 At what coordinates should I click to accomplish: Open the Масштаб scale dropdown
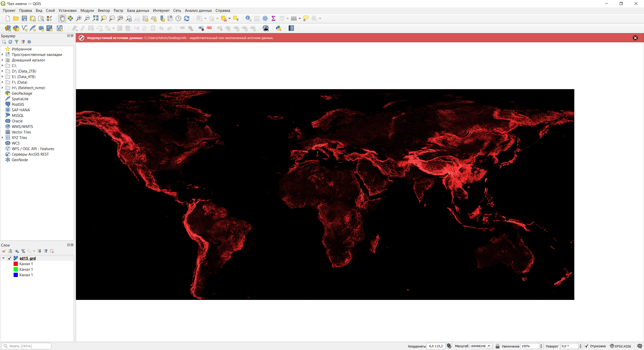click(489, 346)
